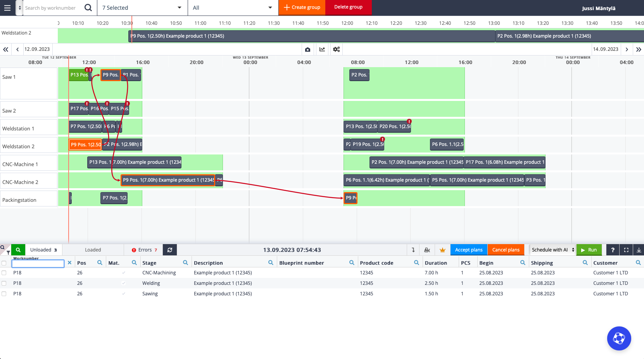Check the checkbox on the CNC-Machining P18 row
The height and width of the screenshot is (359, 644).
(4, 272)
